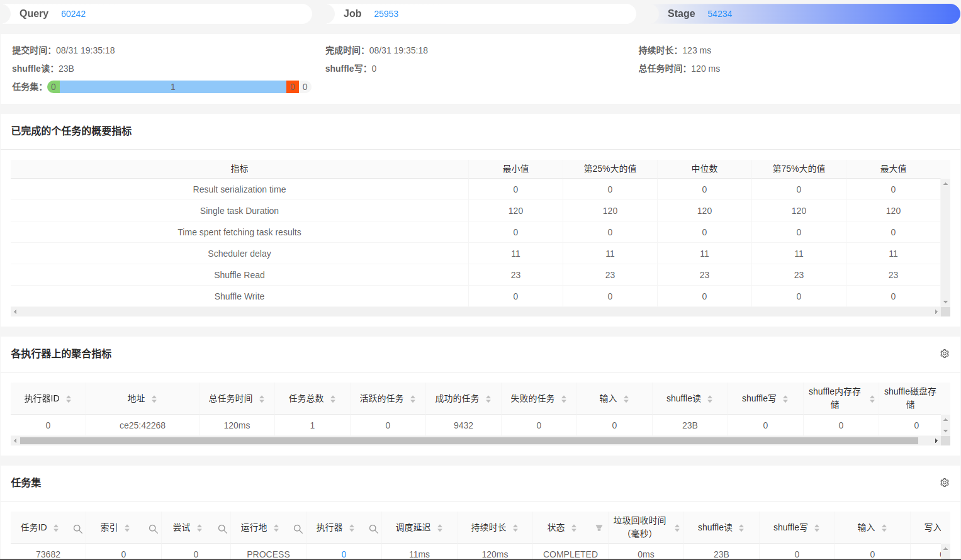Select the Result serialization time row
Viewport: 961px width, 560px height.
(x=476, y=189)
